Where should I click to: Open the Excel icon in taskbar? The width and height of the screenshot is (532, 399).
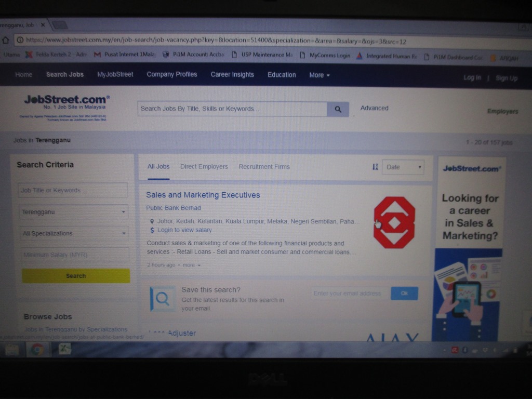point(65,350)
